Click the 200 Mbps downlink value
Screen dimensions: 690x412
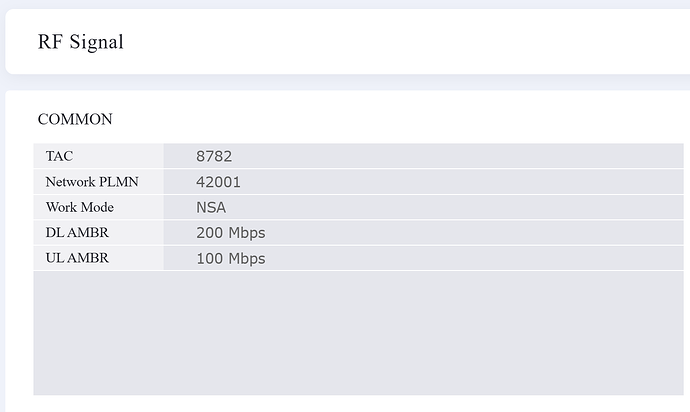tap(231, 233)
